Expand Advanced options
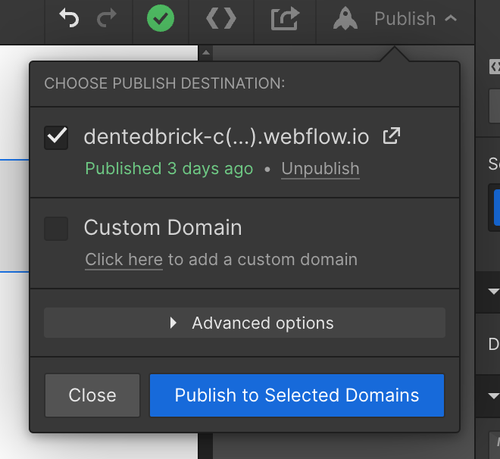 [245, 323]
